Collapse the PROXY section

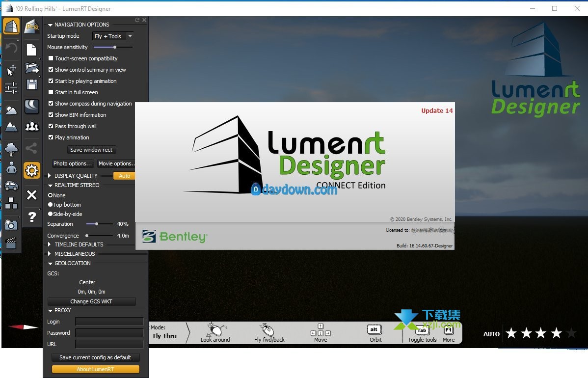(50, 311)
